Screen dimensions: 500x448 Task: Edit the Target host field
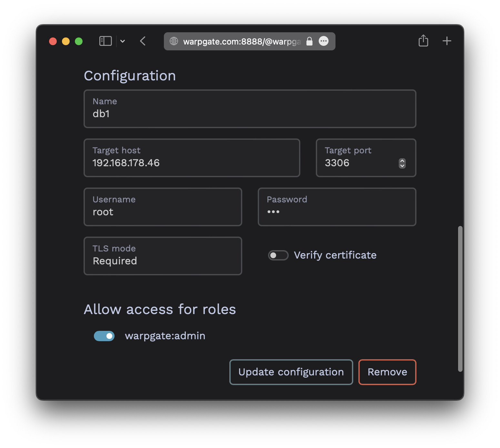[x=192, y=158]
